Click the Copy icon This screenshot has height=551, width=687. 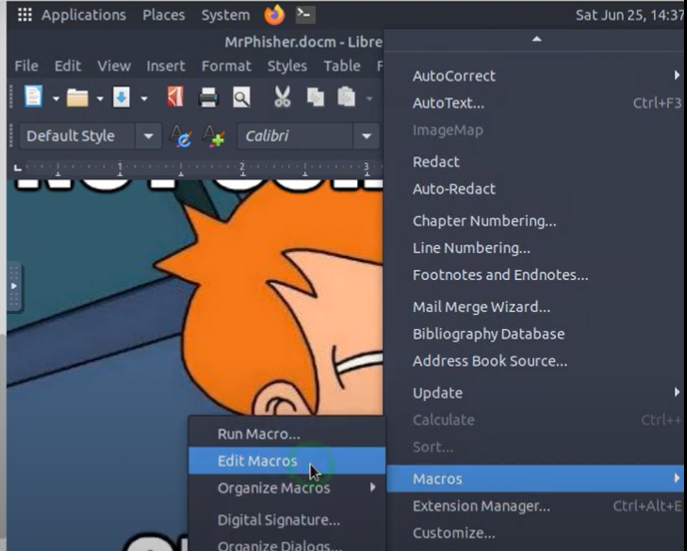[315, 97]
